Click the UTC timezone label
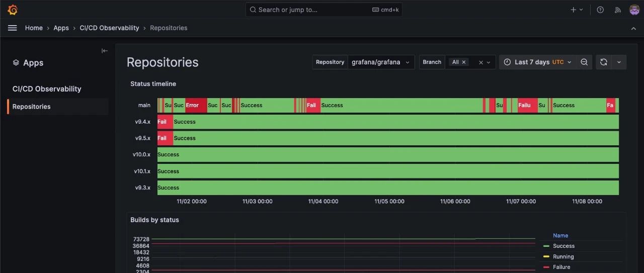This screenshot has width=644, height=273. point(558,62)
